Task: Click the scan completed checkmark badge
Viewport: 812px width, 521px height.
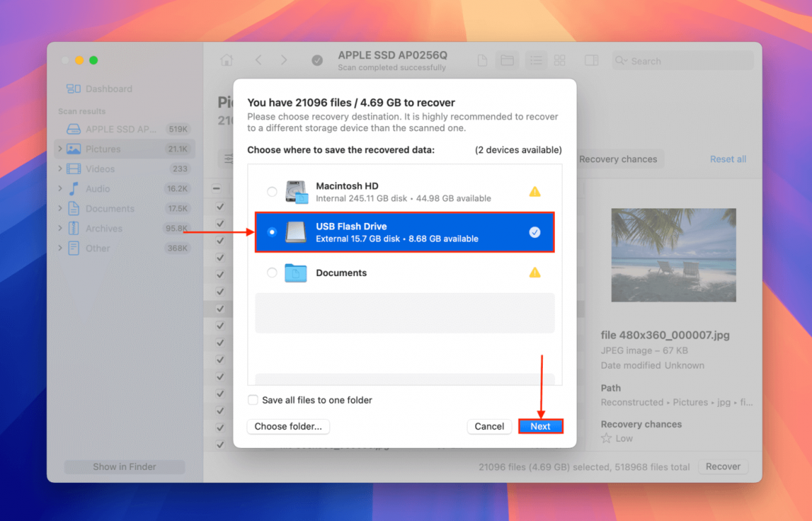Action: point(317,60)
